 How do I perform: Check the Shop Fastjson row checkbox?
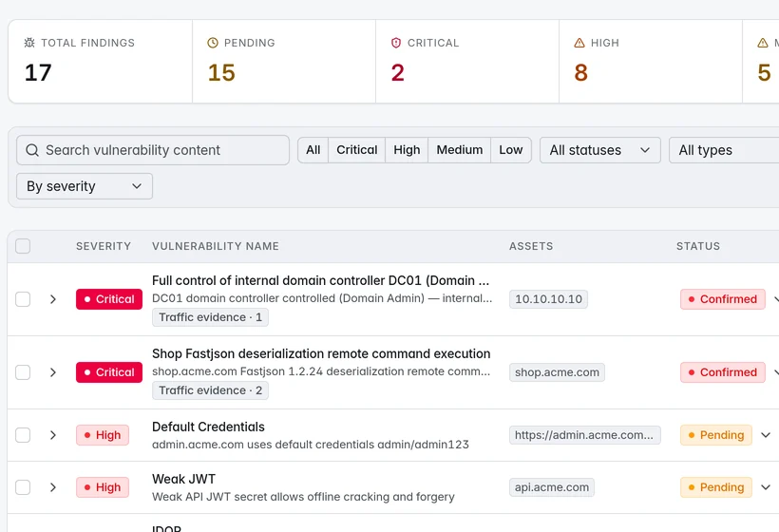coord(23,372)
